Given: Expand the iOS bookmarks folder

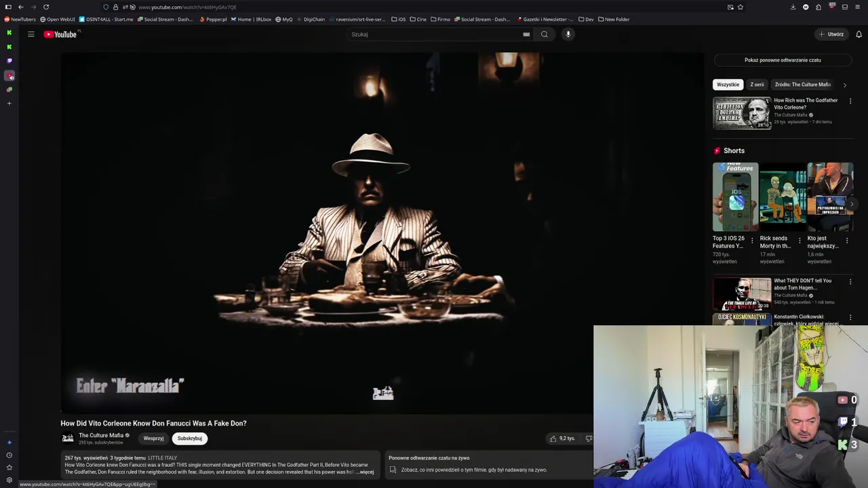Looking at the screenshot, I should click(x=398, y=19).
